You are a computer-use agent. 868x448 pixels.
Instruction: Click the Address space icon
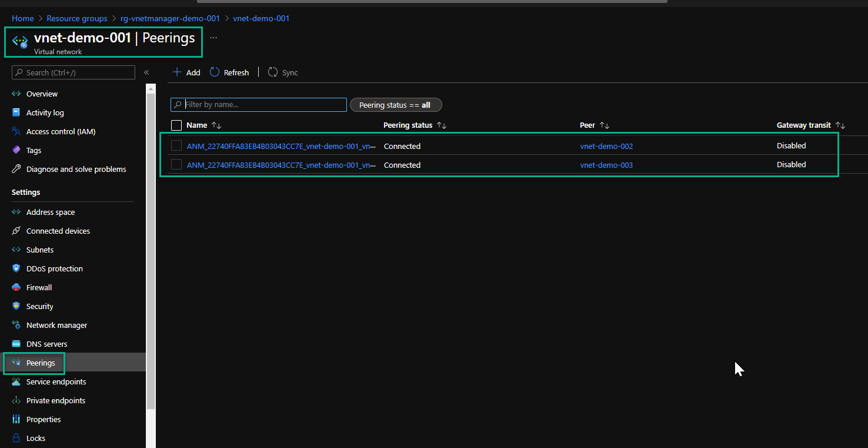pyautogui.click(x=16, y=212)
